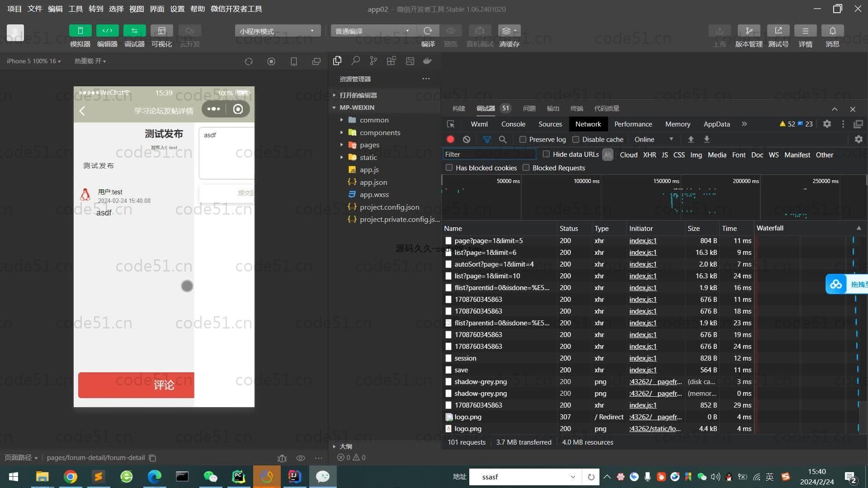868x488 pixels.
Task: Toggle the simulator panel button
Action: tap(80, 31)
